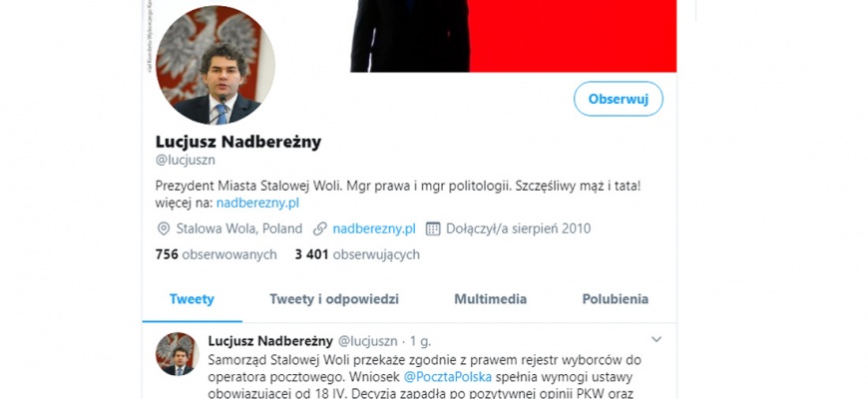Click the calendar joined-date icon

(433, 228)
